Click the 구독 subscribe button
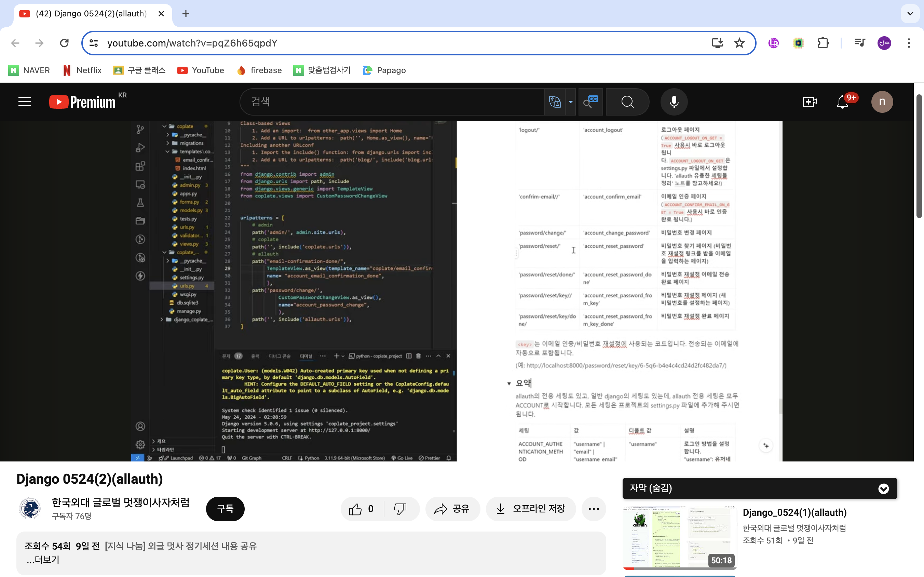The width and height of the screenshot is (924, 577). tap(225, 509)
